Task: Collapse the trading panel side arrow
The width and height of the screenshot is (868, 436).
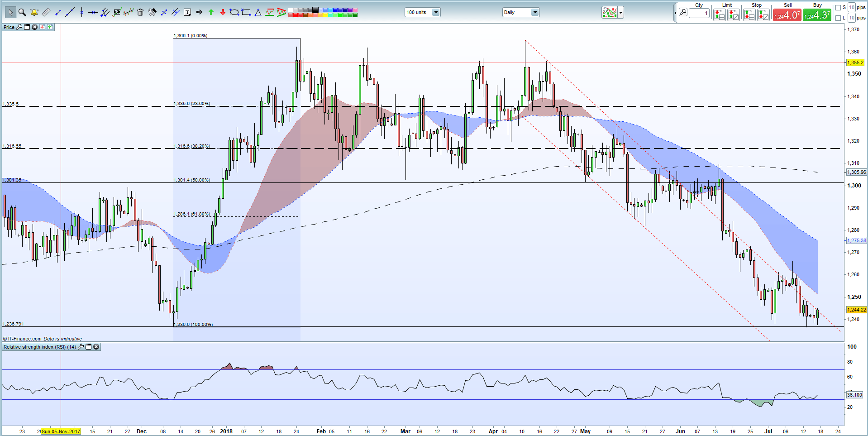Action: point(675,13)
